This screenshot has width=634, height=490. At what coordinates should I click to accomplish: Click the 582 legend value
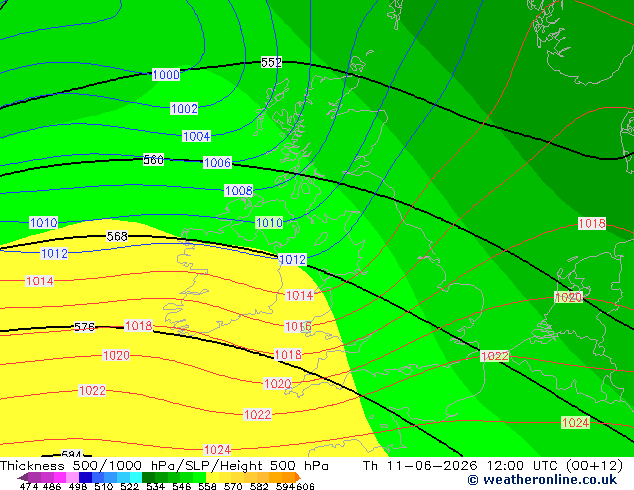259,486
